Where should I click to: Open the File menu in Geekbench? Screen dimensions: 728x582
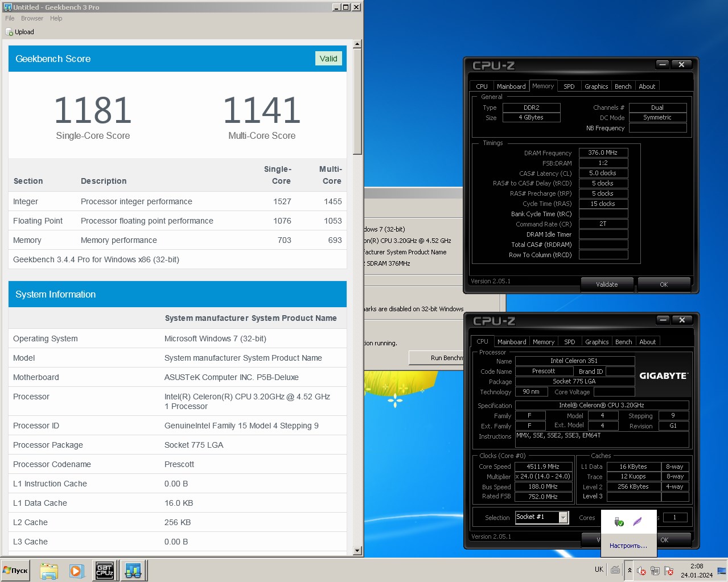pos(10,18)
